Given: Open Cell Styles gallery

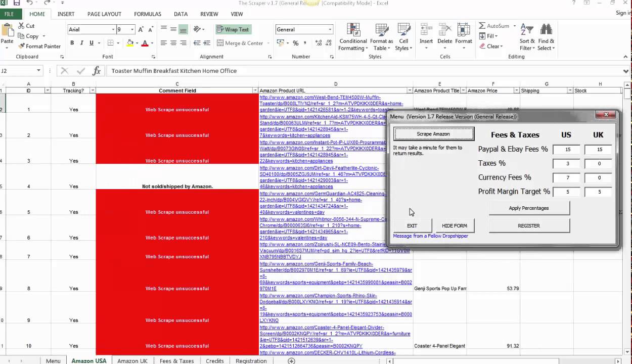Looking at the screenshot, I should click(x=403, y=37).
